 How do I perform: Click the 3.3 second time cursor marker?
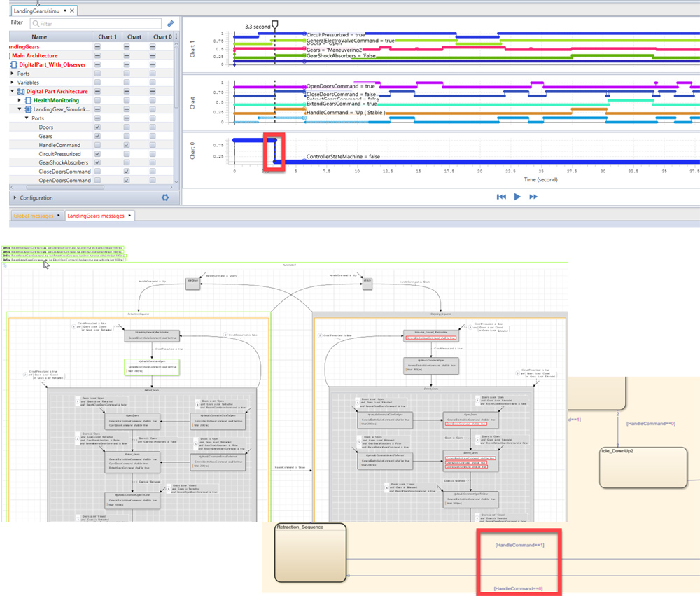(275, 25)
